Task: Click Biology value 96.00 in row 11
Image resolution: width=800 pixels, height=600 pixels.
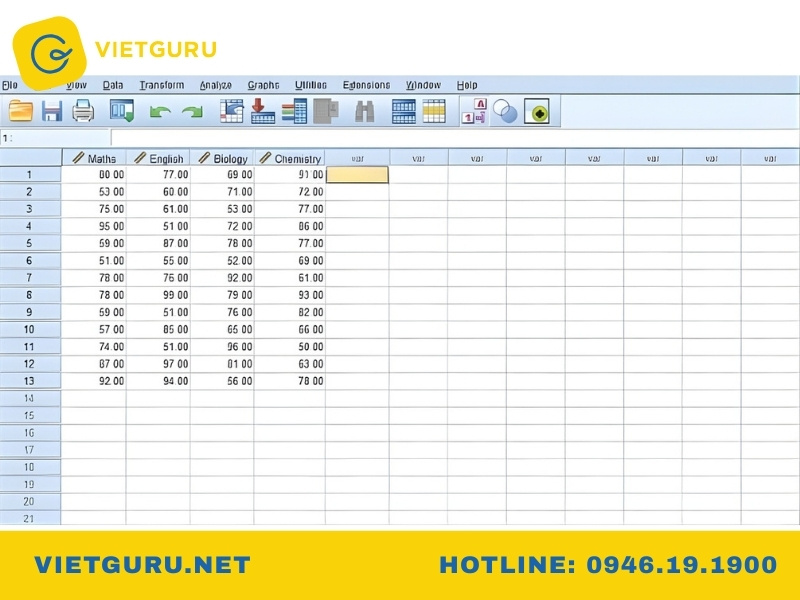Action: 222,346
